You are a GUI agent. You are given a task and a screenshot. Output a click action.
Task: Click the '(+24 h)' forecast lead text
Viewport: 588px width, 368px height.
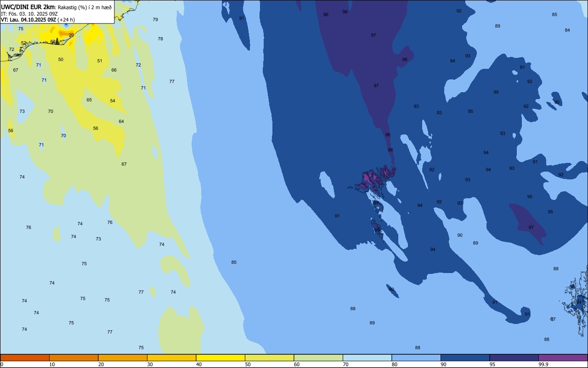66,20
